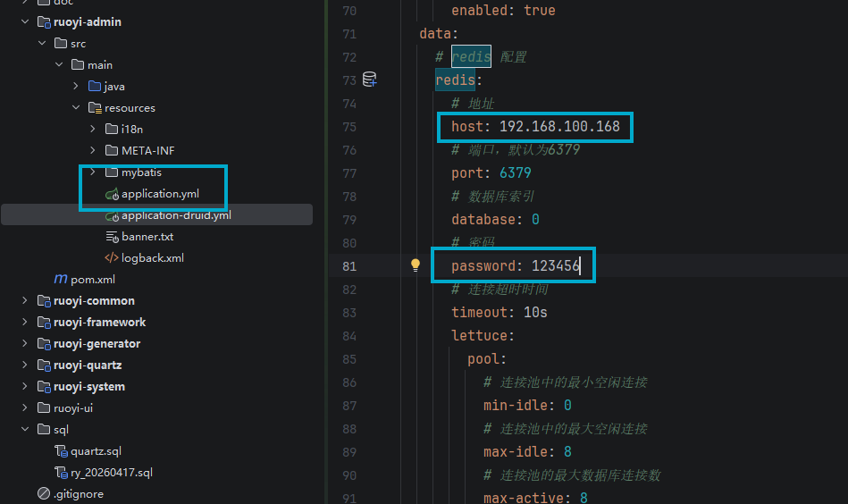Screen dimensions: 848x504
Task: Click the timeout value 10s
Action: coord(535,312)
